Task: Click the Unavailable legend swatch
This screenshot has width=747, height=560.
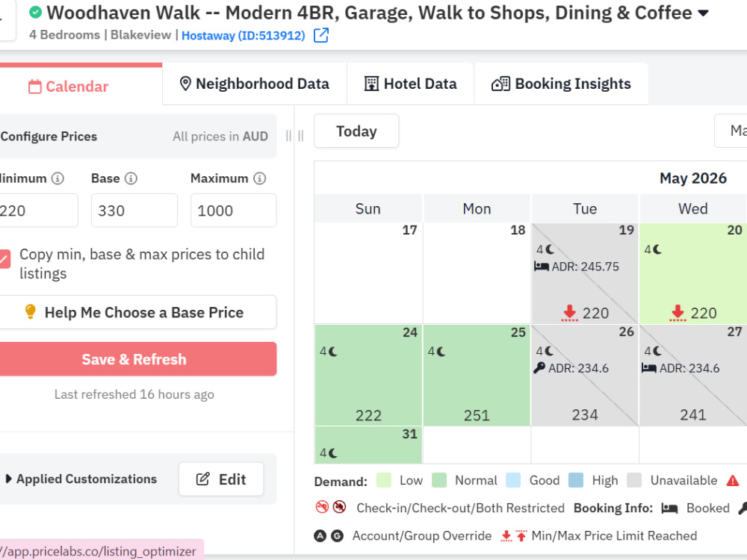Action: click(x=634, y=480)
